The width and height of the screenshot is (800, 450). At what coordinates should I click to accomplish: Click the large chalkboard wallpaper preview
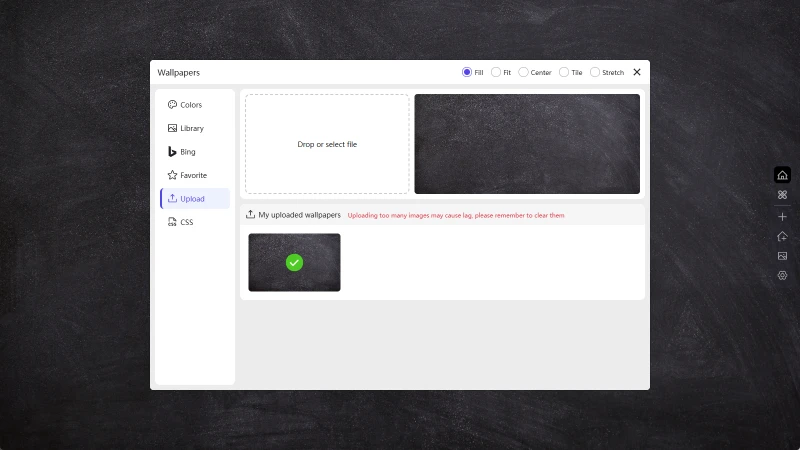(527, 144)
